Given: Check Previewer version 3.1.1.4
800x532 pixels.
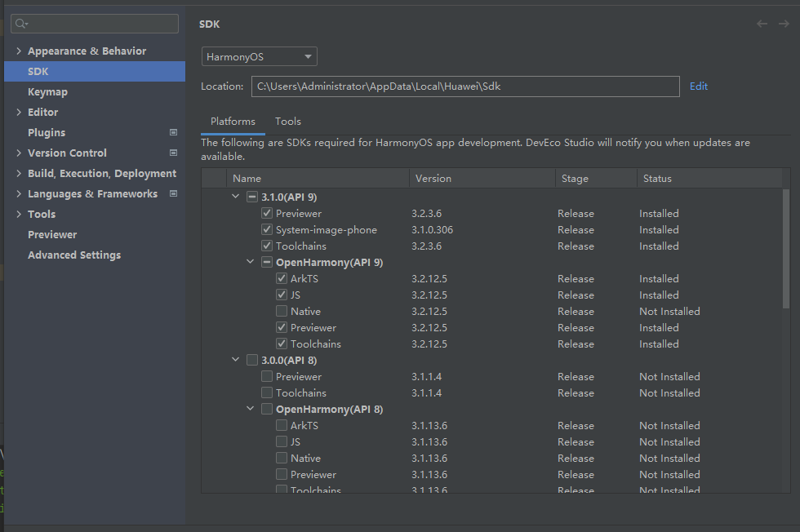Looking at the screenshot, I should 267,376.
